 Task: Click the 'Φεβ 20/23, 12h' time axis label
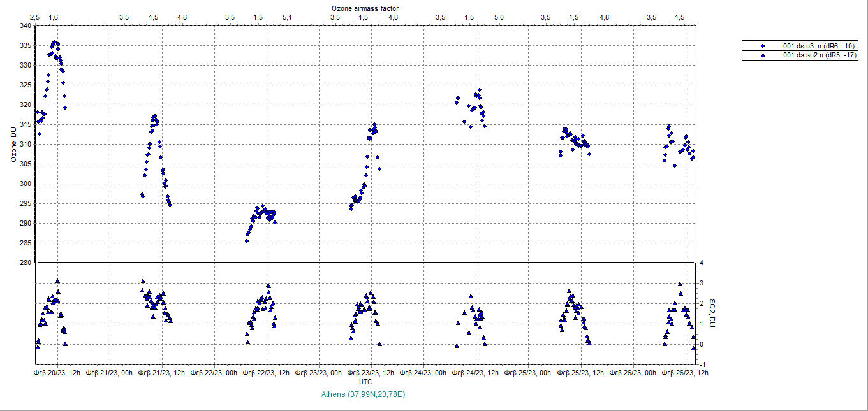(57, 373)
